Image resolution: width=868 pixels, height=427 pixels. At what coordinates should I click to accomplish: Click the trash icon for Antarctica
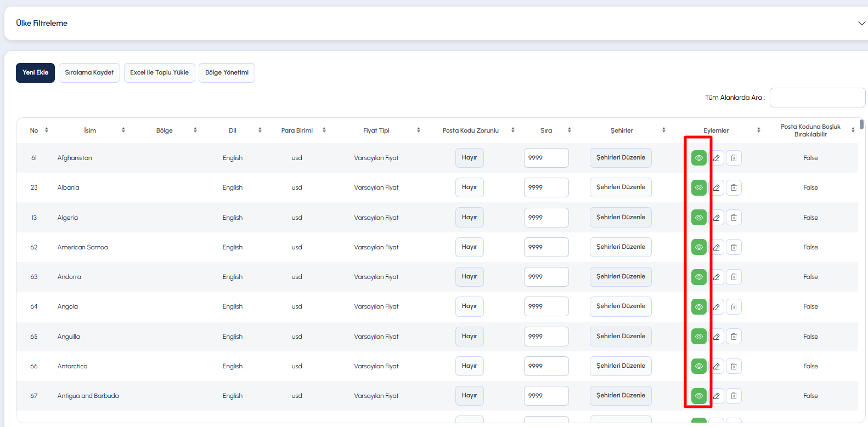pos(734,366)
